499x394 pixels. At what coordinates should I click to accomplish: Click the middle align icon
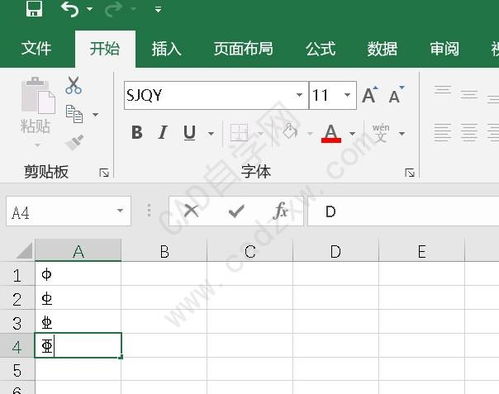[x=469, y=94]
